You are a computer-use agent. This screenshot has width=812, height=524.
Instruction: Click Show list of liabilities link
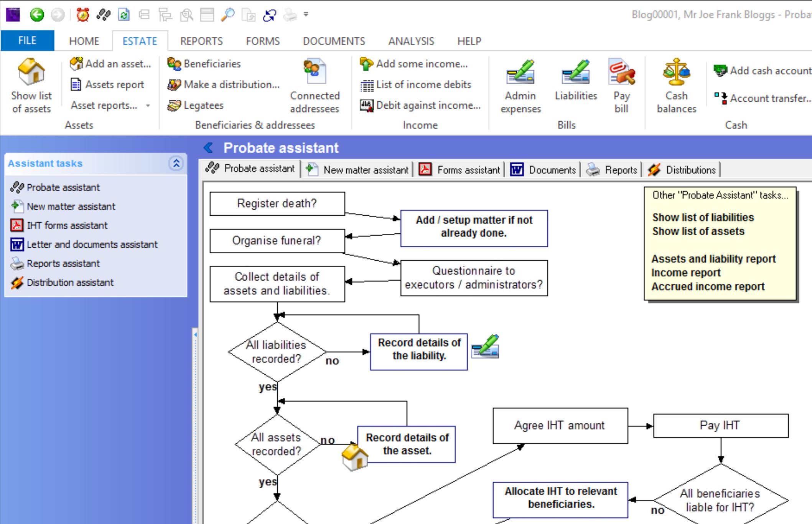(x=703, y=217)
